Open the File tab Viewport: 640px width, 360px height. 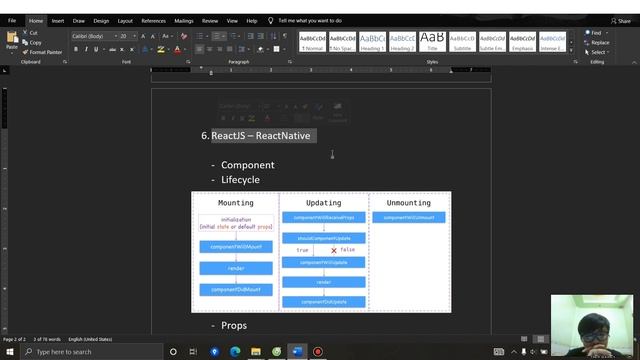click(x=12, y=20)
